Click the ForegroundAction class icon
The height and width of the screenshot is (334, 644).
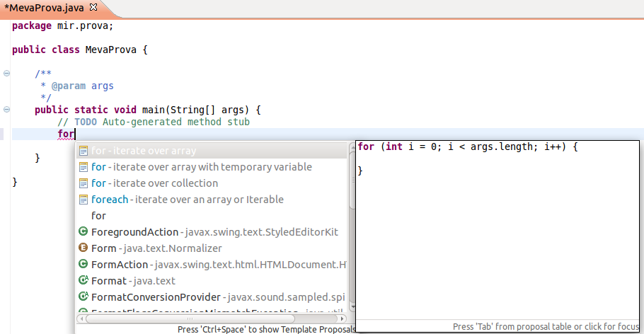83,232
